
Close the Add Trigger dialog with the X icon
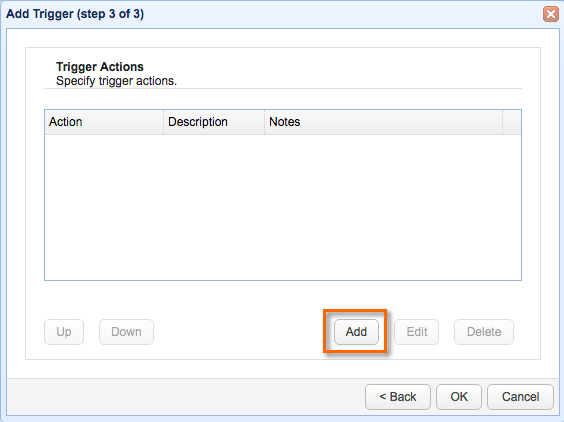(551, 14)
